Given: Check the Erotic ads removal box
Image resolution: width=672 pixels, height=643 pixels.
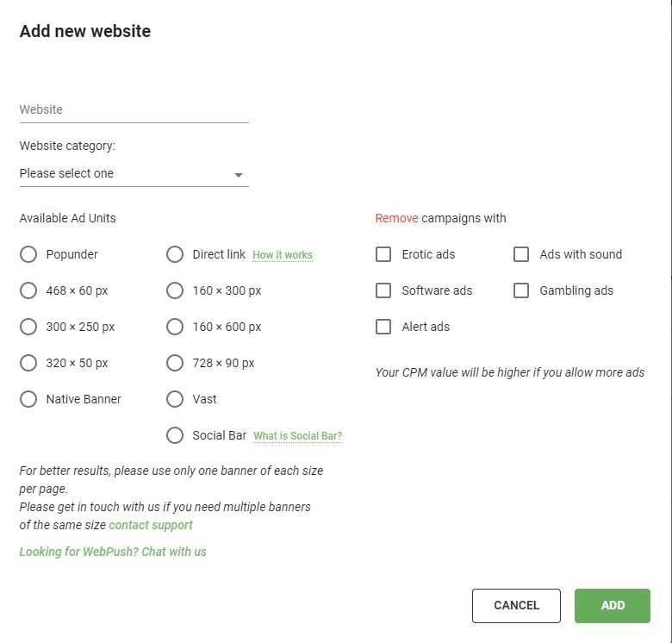Looking at the screenshot, I should 383,254.
